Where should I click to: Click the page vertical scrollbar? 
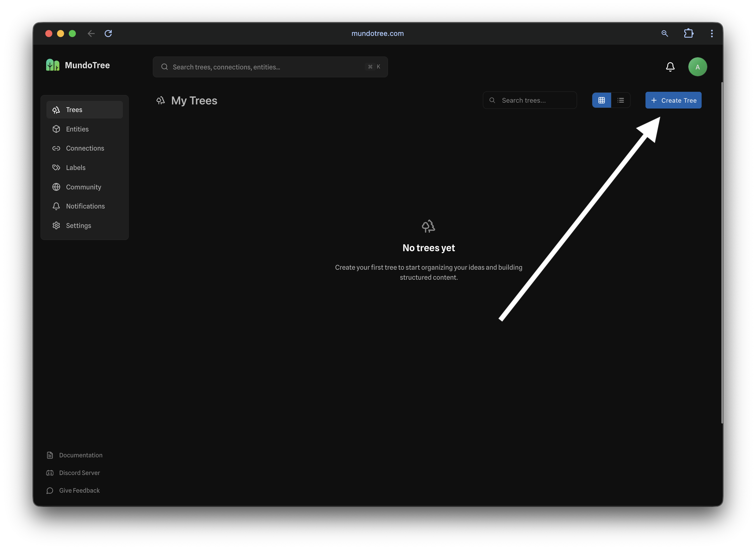point(722,253)
